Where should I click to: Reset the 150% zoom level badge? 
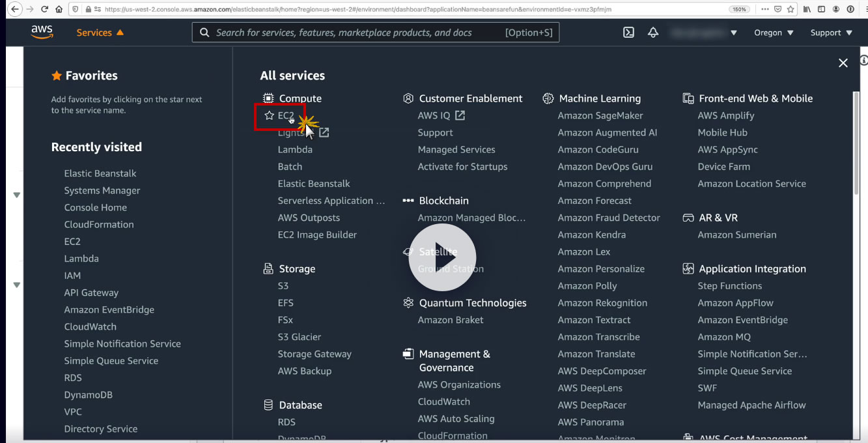coord(740,10)
